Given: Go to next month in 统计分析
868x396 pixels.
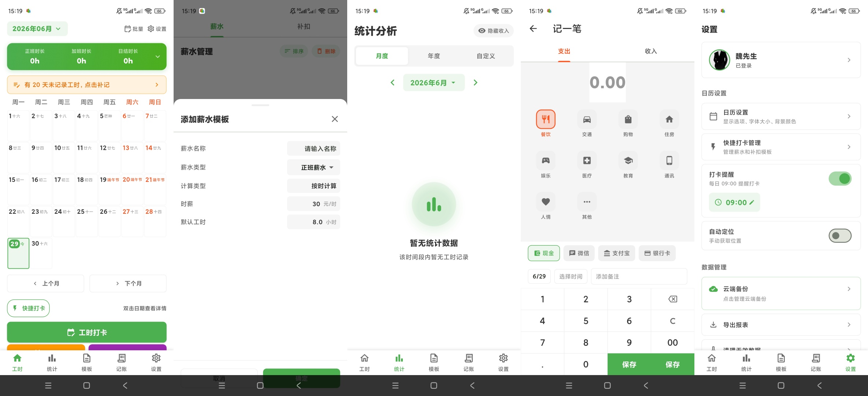Looking at the screenshot, I should click(x=475, y=82).
